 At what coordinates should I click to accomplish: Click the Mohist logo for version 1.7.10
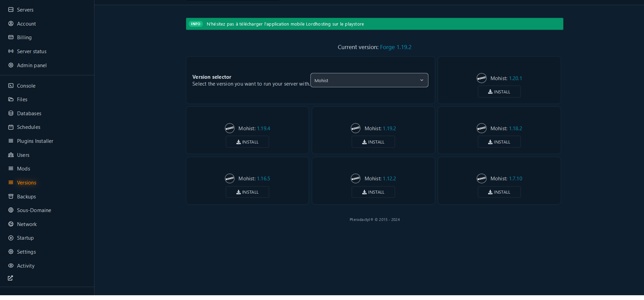pyautogui.click(x=482, y=178)
